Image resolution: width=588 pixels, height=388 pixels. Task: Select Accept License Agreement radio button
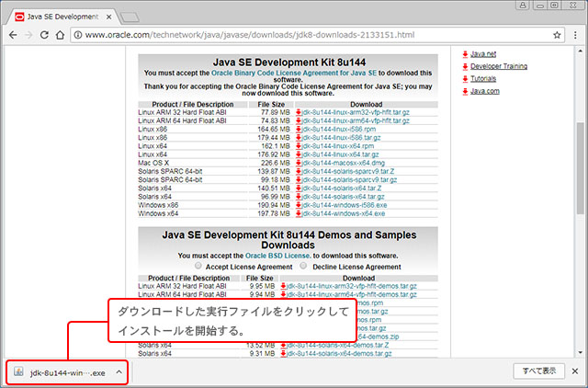coord(198,266)
